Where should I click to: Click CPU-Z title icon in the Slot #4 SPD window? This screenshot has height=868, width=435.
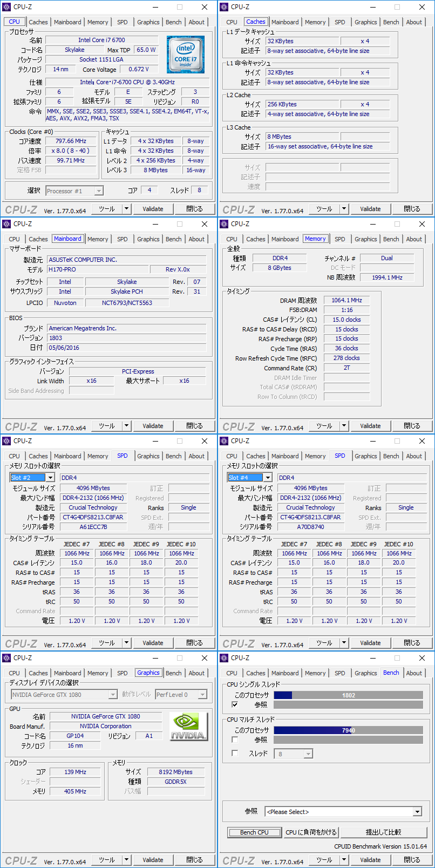point(225,441)
